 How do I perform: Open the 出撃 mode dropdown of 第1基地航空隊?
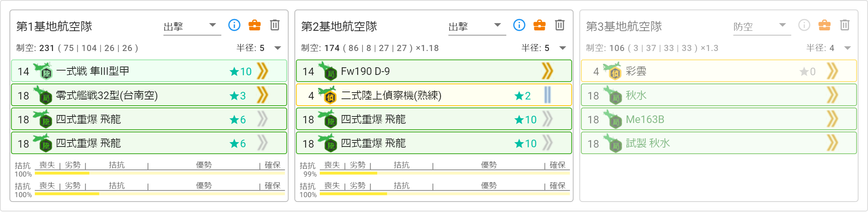pos(192,26)
